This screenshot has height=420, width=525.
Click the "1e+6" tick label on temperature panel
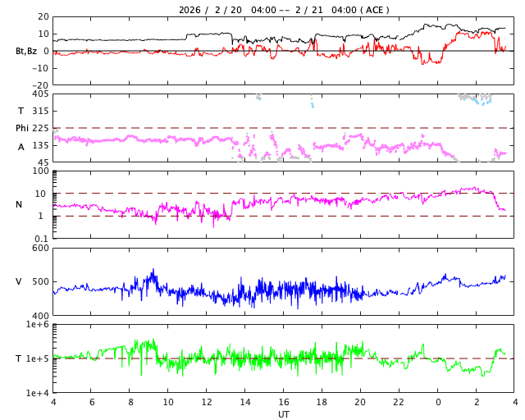coord(37,325)
